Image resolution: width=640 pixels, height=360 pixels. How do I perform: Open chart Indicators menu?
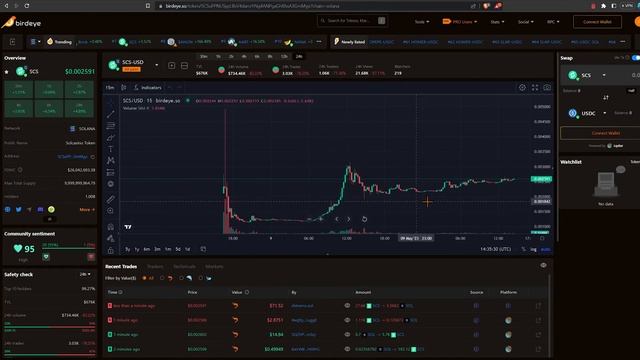point(148,87)
